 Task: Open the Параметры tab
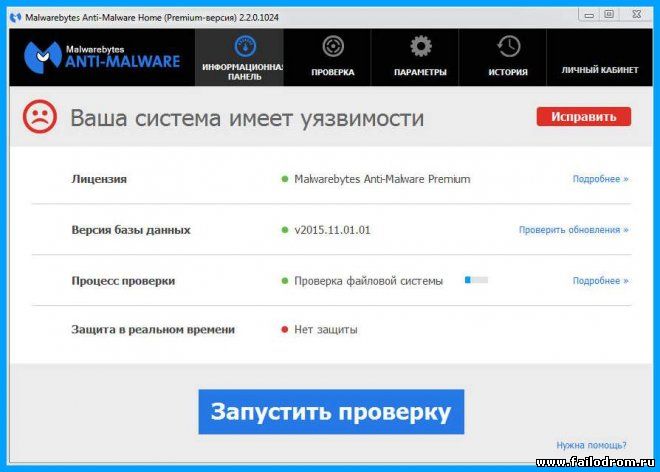pos(415,58)
